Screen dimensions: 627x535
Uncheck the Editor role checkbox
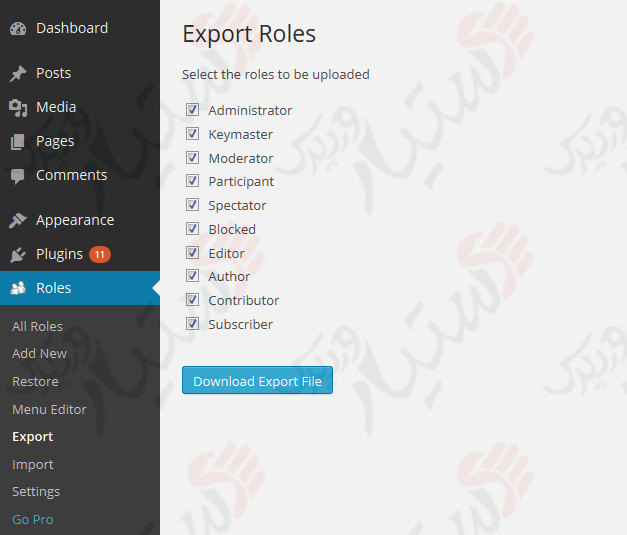[192, 253]
